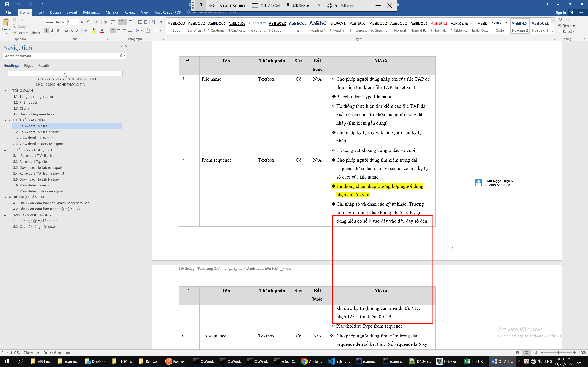Open the References ribbon tab
The width and height of the screenshot is (588, 367).
pyautogui.click(x=91, y=12)
